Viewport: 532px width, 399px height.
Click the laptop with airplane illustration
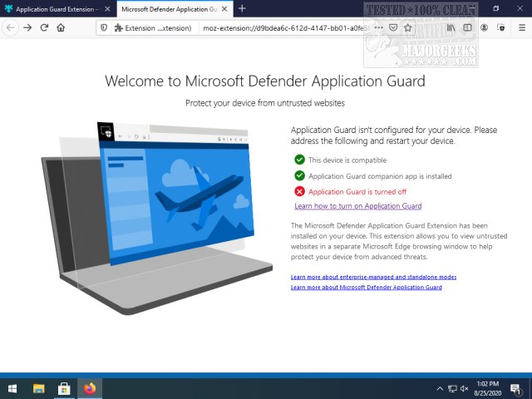click(157, 218)
